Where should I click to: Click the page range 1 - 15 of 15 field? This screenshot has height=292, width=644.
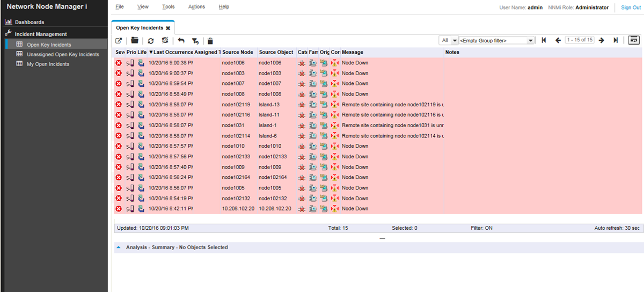[x=580, y=40]
